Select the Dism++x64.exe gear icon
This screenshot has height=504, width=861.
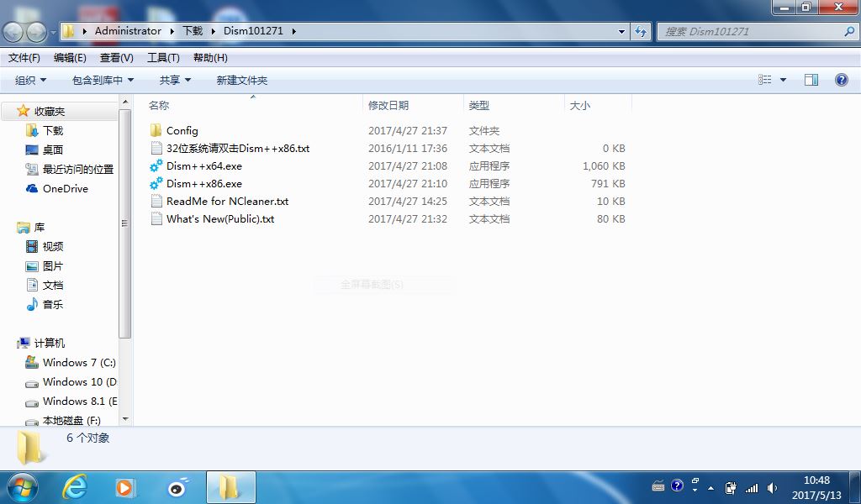[x=156, y=165]
